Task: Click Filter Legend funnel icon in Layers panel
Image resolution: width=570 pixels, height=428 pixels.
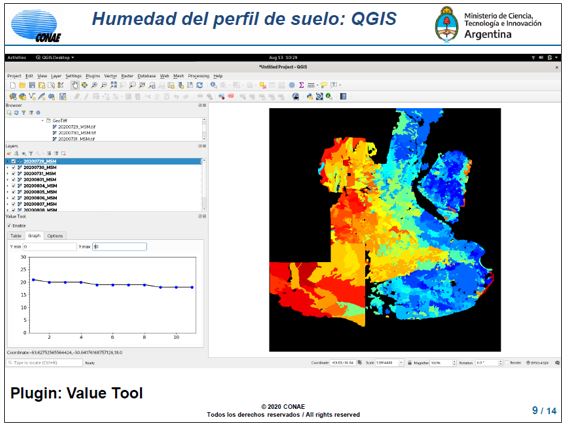Action: click(31, 154)
